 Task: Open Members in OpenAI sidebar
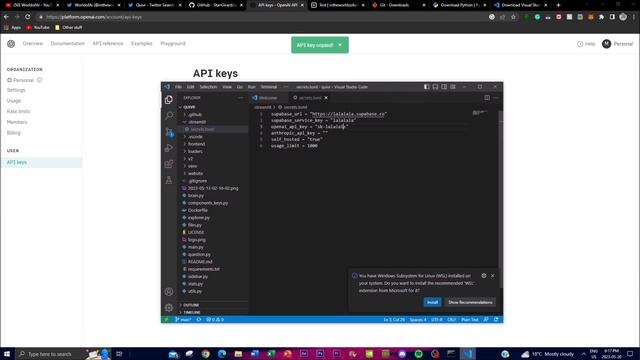(17, 122)
